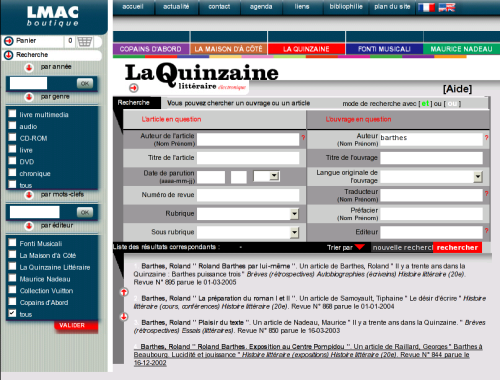Open the contact menu item
500x380 pixels.
(219, 7)
